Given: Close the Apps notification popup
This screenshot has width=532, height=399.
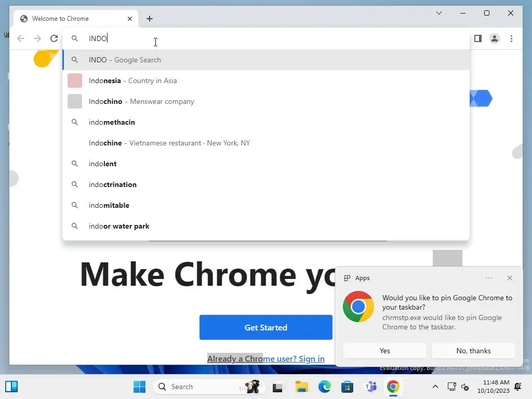Looking at the screenshot, I should [x=510, y=278].
